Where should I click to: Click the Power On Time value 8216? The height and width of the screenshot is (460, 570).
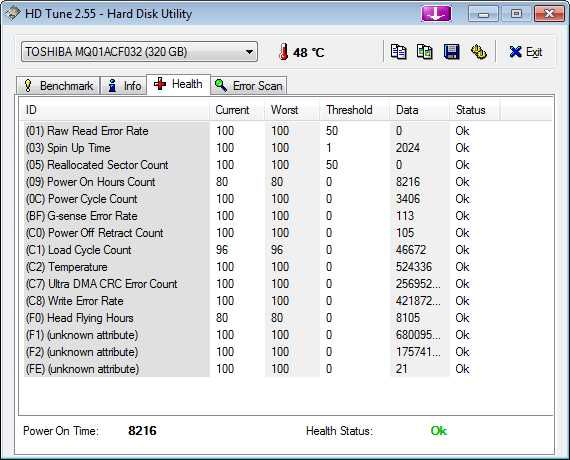(142, 431)
